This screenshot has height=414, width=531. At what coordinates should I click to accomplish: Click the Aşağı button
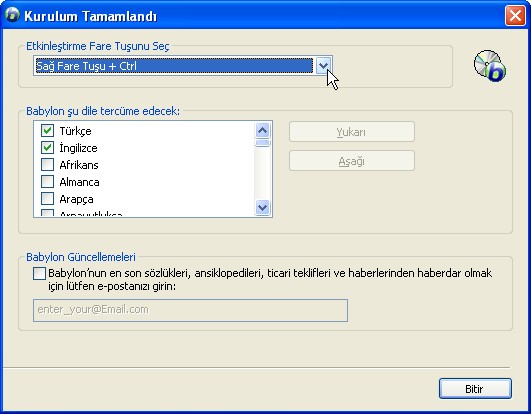pyautogui.click(x=352, y=161)
